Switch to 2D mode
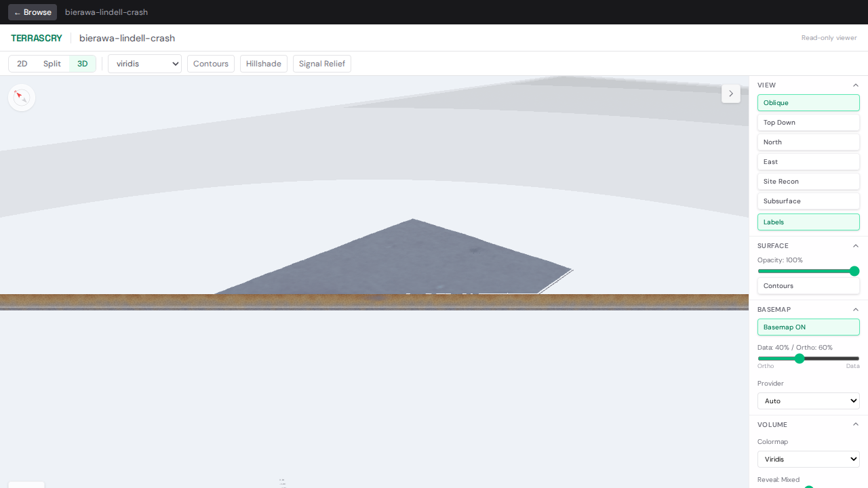The image size is (868, 488). coord(22,63)
